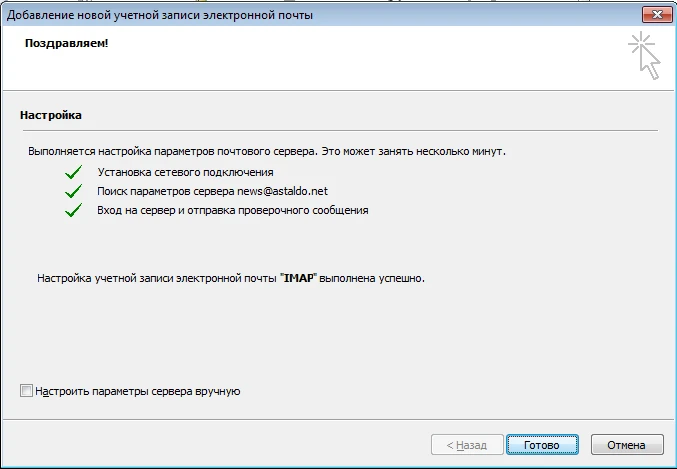Click checkmark beside 'Поиск параметров сервера'
This screenshot has width=677, height=469.
(72, 191)
